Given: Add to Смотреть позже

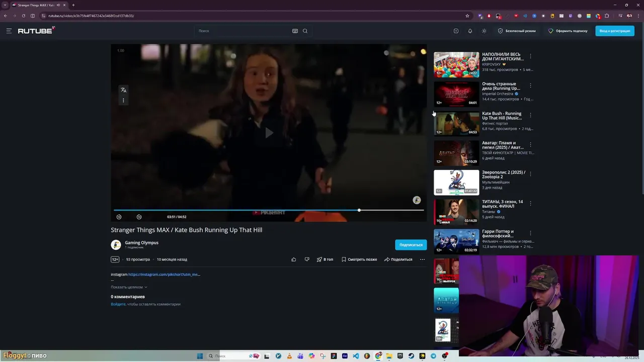Looking at the screenshot, I should [x=359, y=259].
